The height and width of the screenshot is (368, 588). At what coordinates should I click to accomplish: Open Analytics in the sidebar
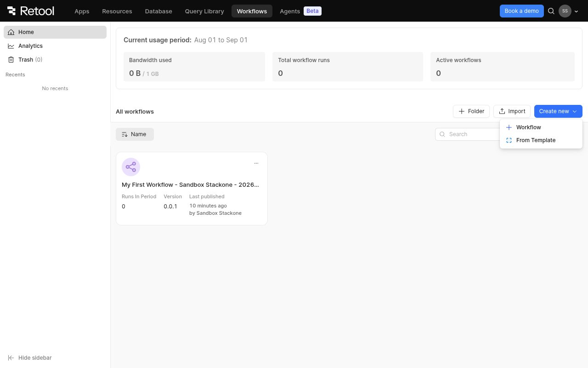[55, 46]
